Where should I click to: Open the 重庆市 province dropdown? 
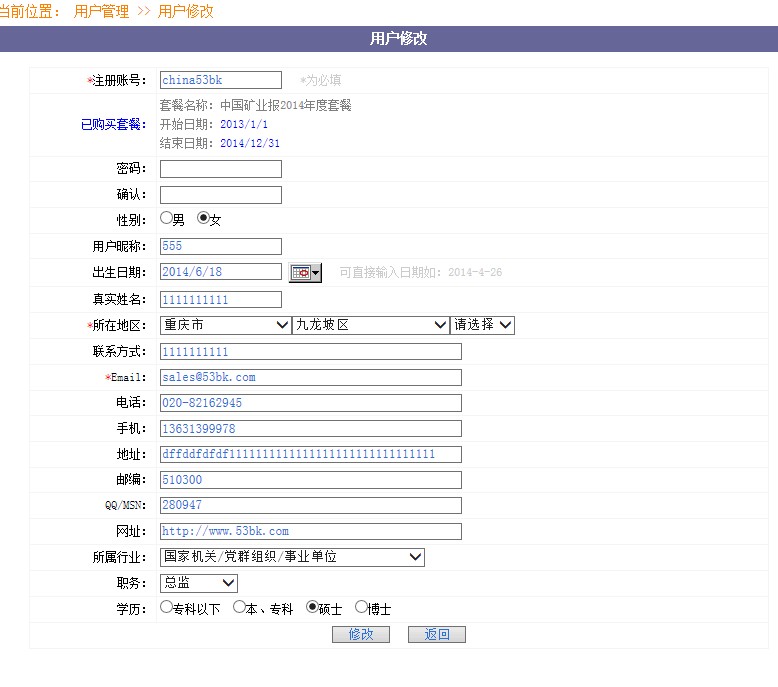click(225, 325)
